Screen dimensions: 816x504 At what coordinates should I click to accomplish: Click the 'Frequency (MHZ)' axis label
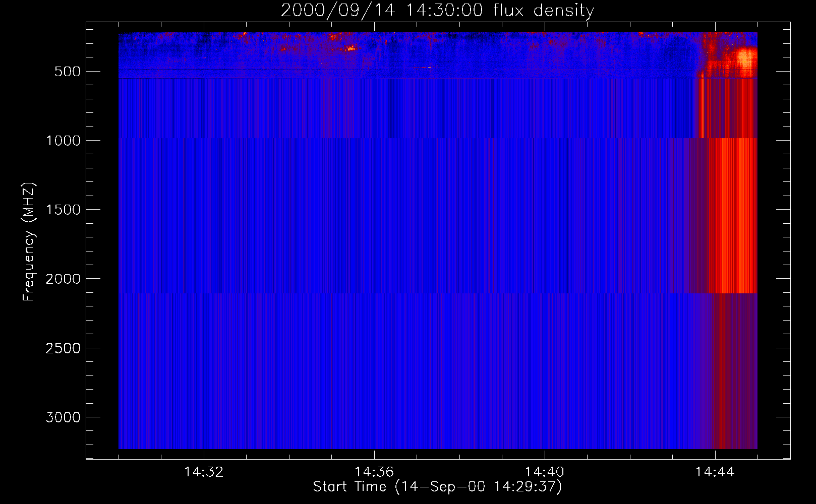29,242
